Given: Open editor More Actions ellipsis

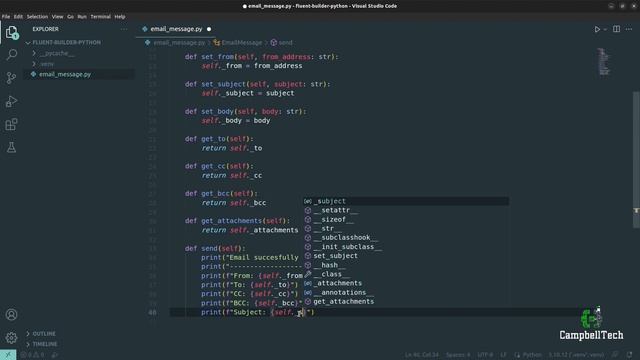Looking at the screenshot, I should pyautogui.click(x=629, y=29).
